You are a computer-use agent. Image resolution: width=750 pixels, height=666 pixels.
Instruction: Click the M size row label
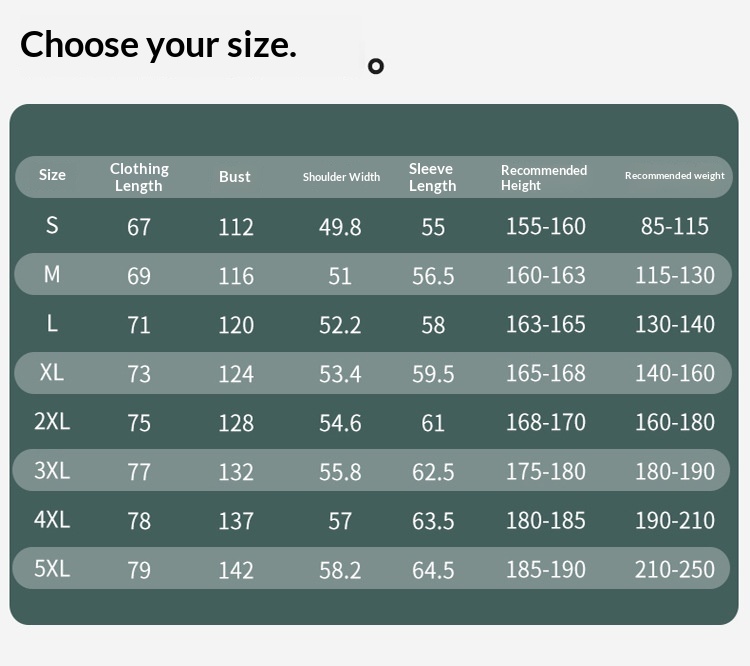pos(52,275)
